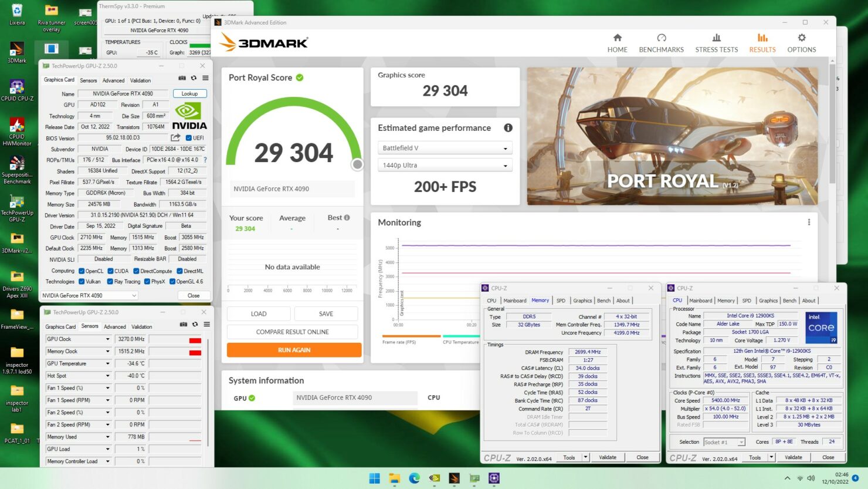Open the Benchmarks section in 3DMark

pyautogui.click(x=662, y=43)
